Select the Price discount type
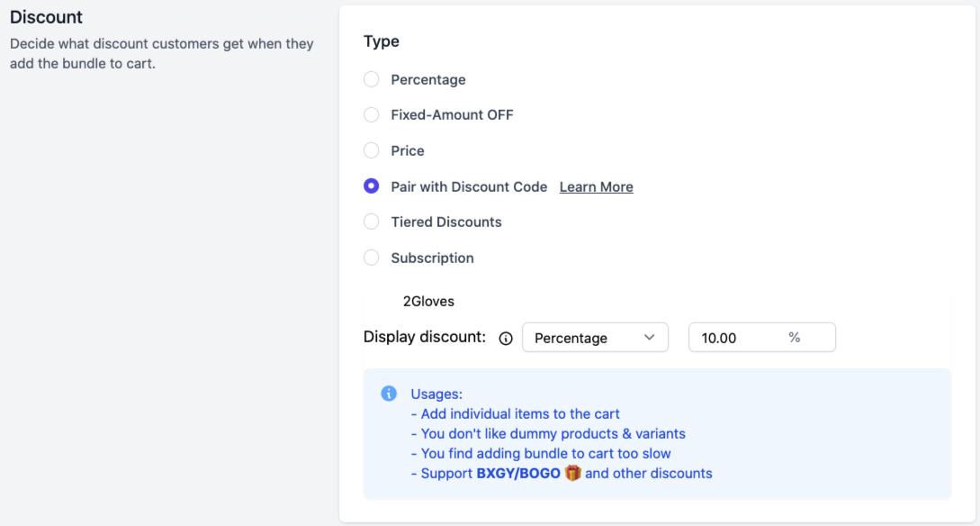 [371, 150]
